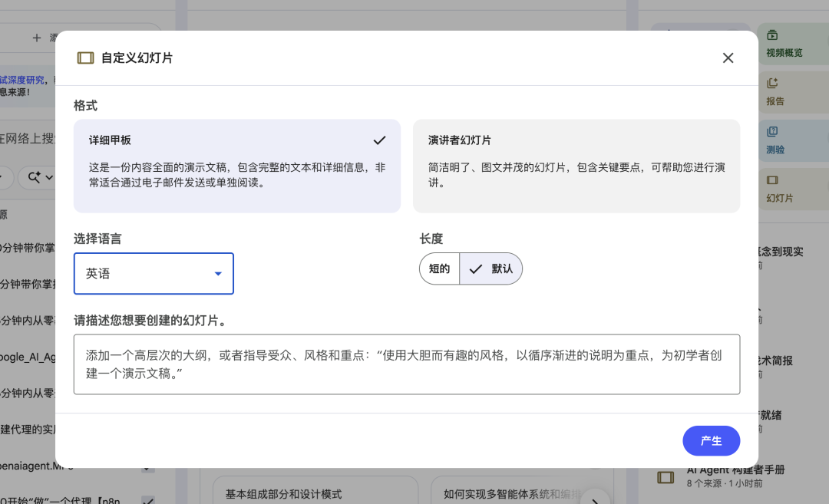Viewport: 829px width, 504px height.
Task: Click the 产生 generate button
Action: pos(711,440)
